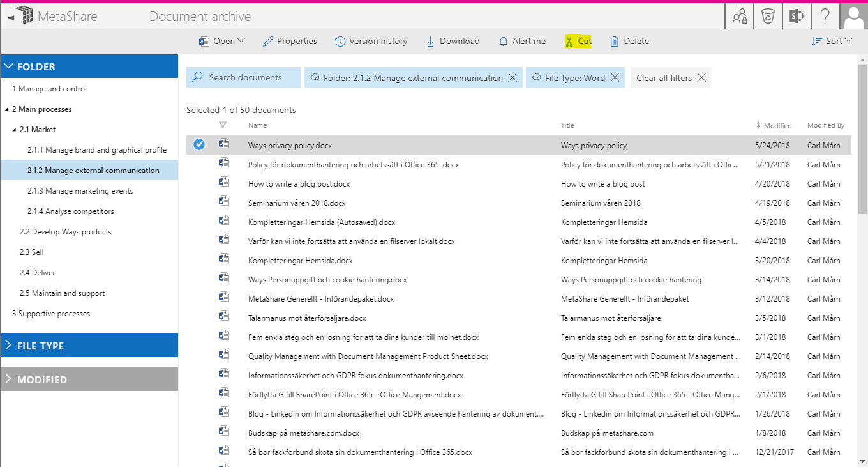Download the selected document
This screenshot has height=467, width=868.
[x=453, y=41]
